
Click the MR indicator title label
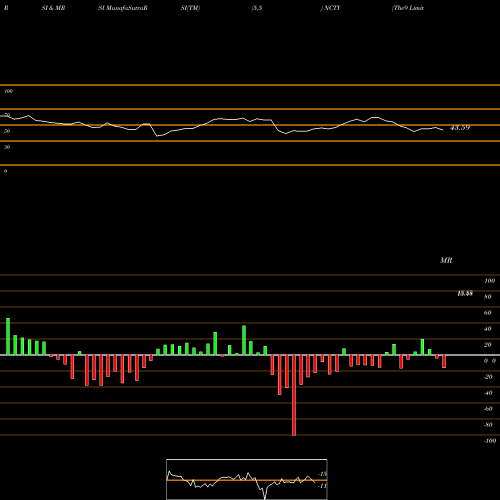pos(446,260)
